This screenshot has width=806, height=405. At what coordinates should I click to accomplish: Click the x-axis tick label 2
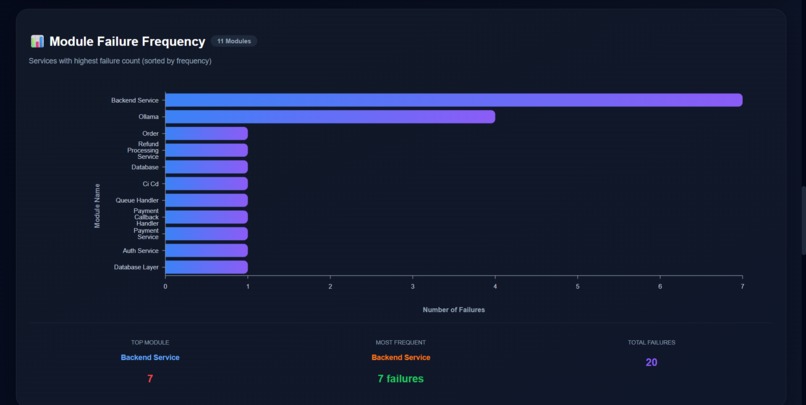click(330, 286)
